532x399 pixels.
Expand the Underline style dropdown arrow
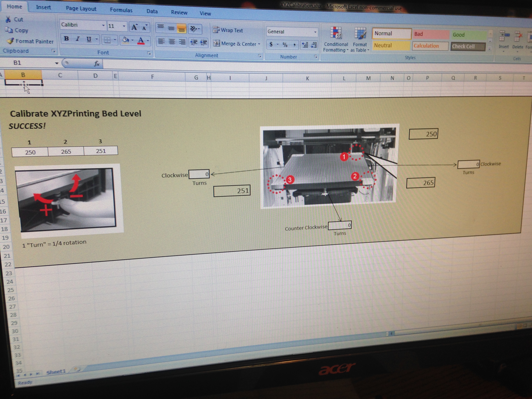point(96,39)
